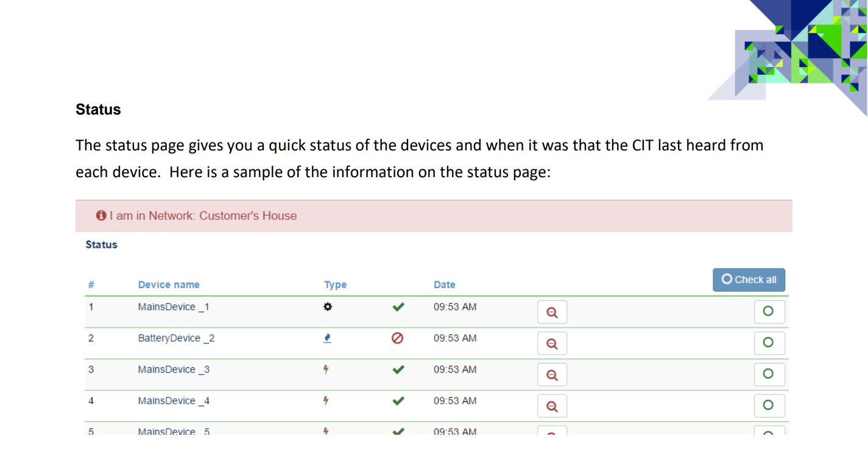Click the lightning bolt icon for MainsDevice _3
The height and width of the screenshot is (450, 868).
pos(326,369)
